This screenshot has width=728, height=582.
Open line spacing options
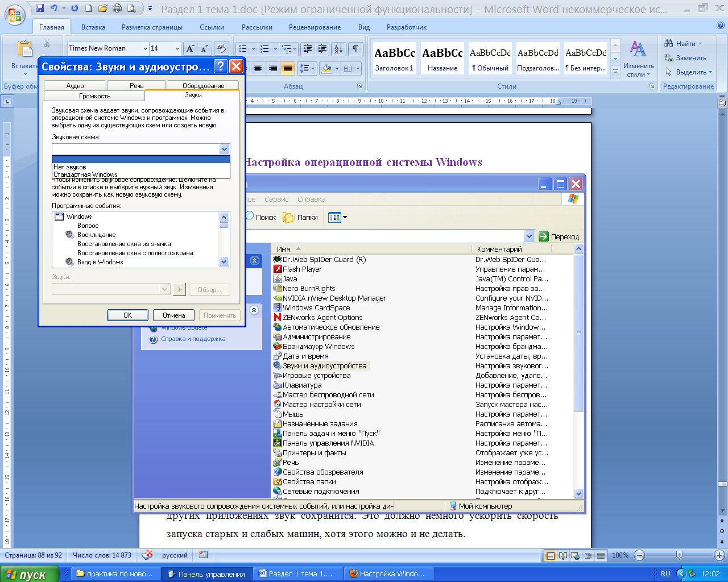click(x=307, y=68)
